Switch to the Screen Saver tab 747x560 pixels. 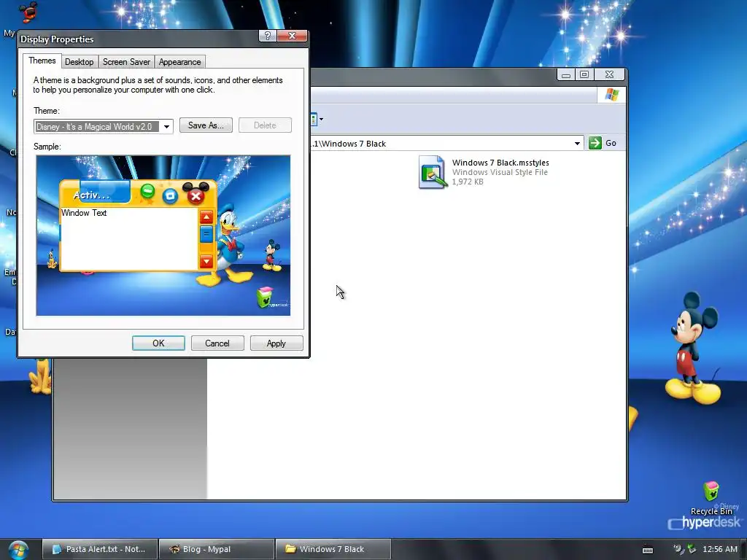126,62
